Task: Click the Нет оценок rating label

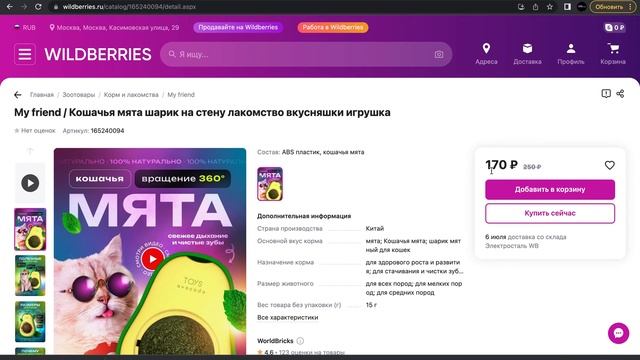Action: (35, 131)
